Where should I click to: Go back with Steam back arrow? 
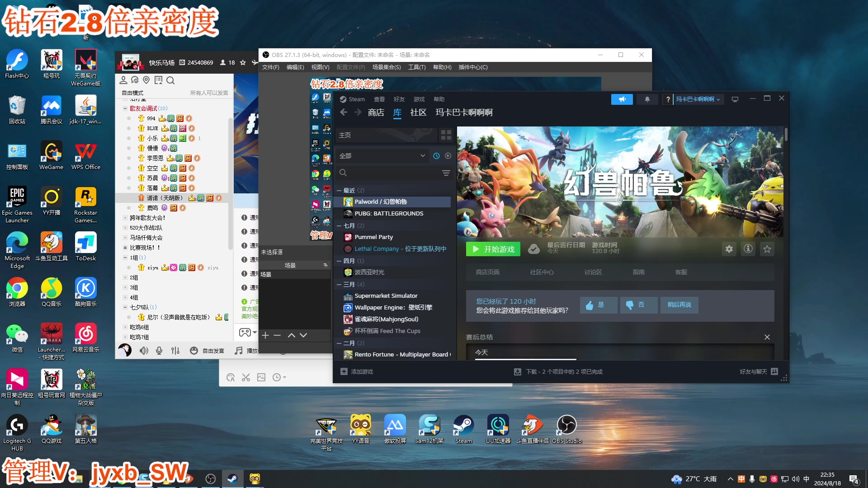click(344, 112)
